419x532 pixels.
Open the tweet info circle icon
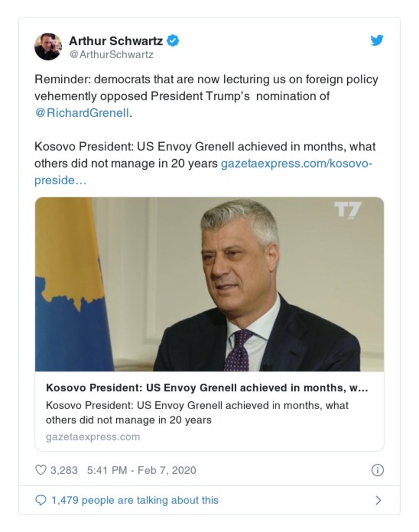pyautogui.click(x=377, y=470)
